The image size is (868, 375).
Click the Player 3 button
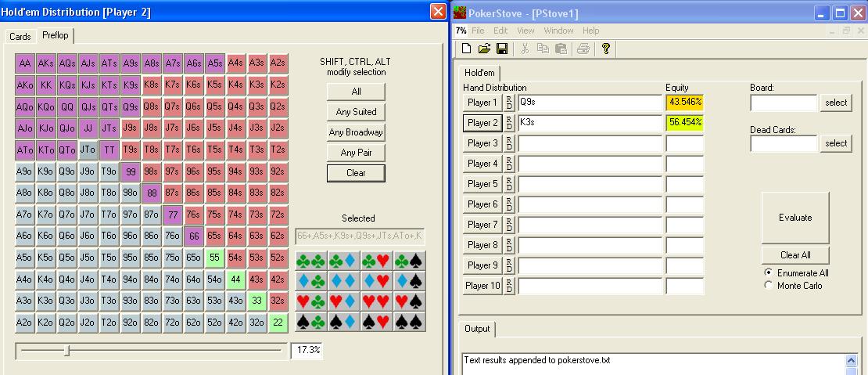(482, 143)
